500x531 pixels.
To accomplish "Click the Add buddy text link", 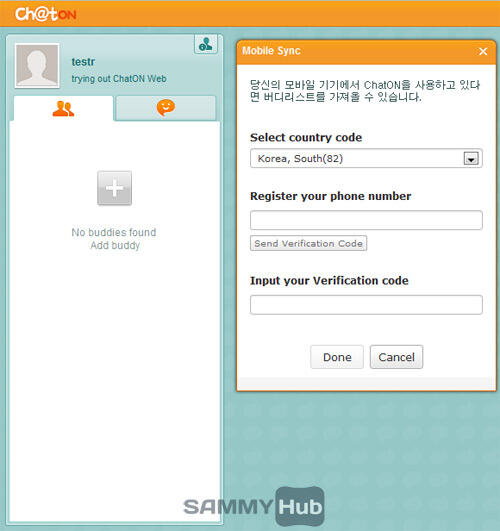I will tap(115, 245).
